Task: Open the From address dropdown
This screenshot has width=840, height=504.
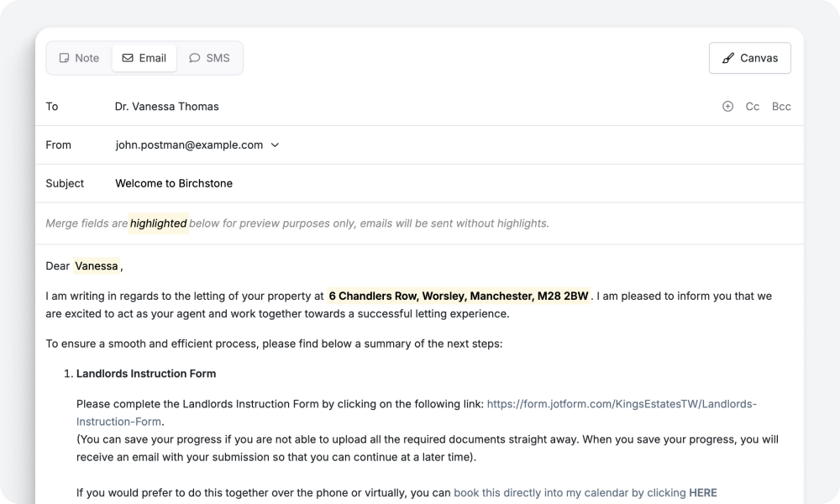Action: [x=275, y=144]
